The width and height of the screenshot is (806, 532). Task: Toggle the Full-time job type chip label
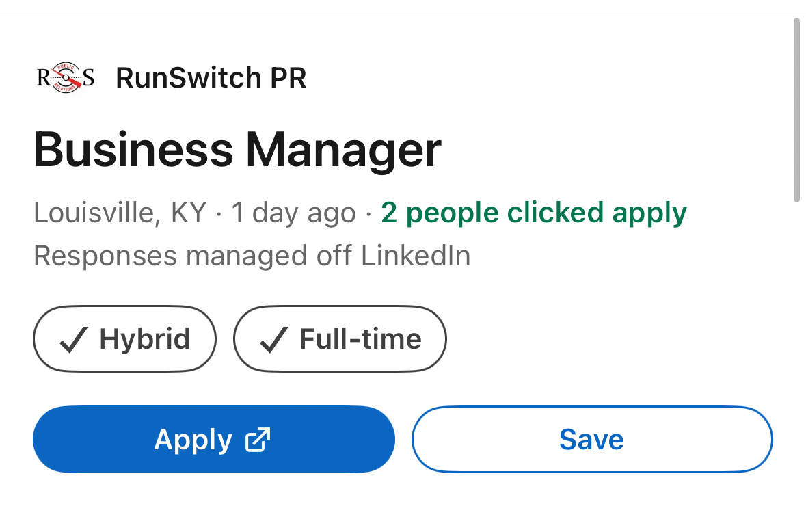click(x=360, y=339)
